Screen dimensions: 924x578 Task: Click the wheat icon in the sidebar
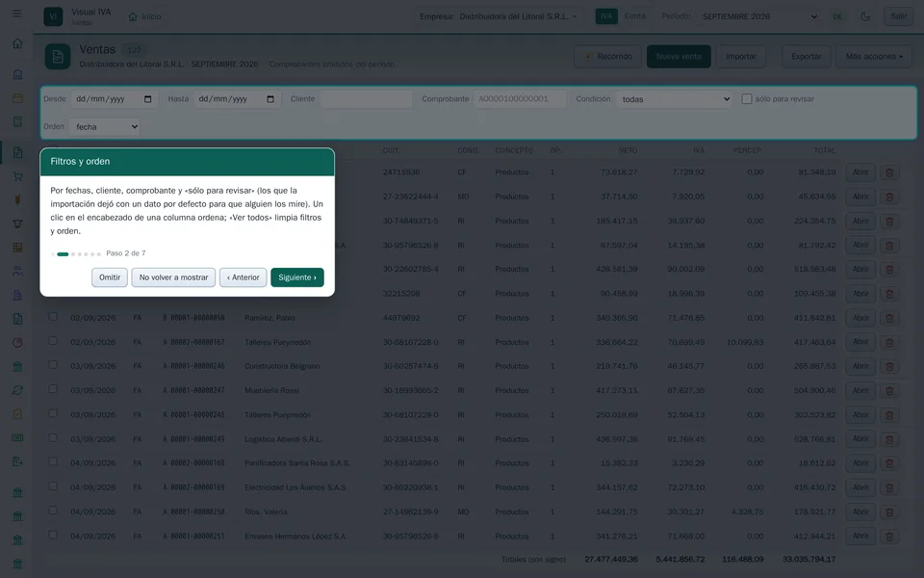click(17, 200)
